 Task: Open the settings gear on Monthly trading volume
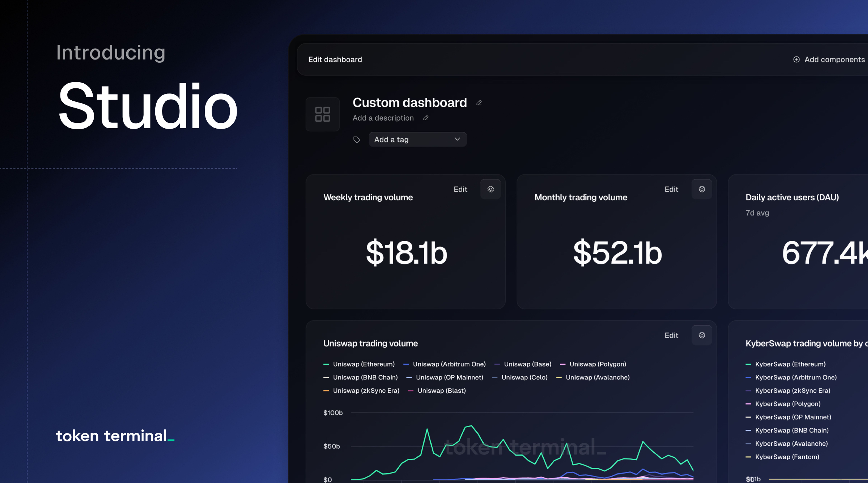[702, 189]
